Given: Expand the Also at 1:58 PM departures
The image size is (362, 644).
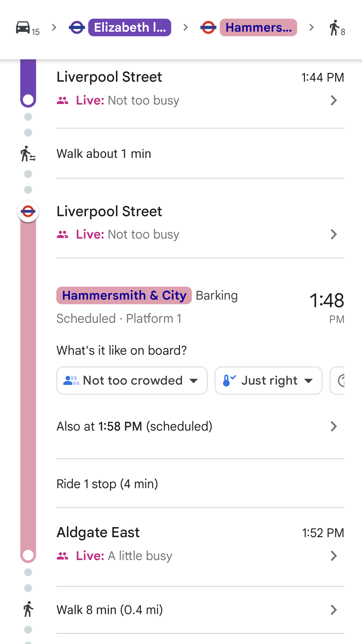Looking at the screenshot, I should (333, 426).
